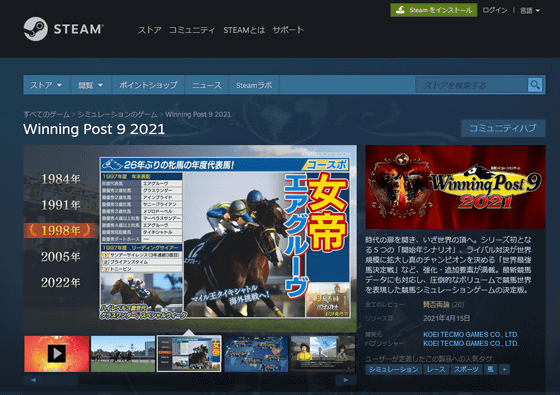
Task: Click the Steam logo icon
Action: (35, 29)
